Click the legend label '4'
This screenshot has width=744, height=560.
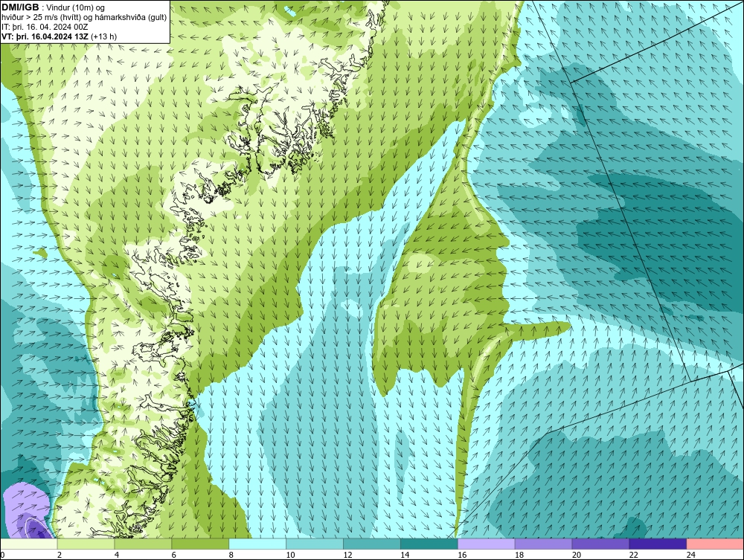coord(117,555)
